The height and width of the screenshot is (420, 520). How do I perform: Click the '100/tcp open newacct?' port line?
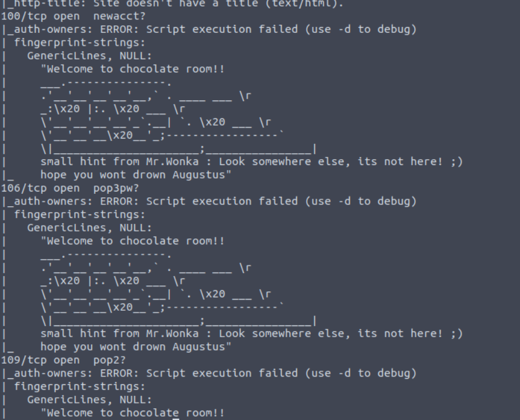(x=73, y=16)
